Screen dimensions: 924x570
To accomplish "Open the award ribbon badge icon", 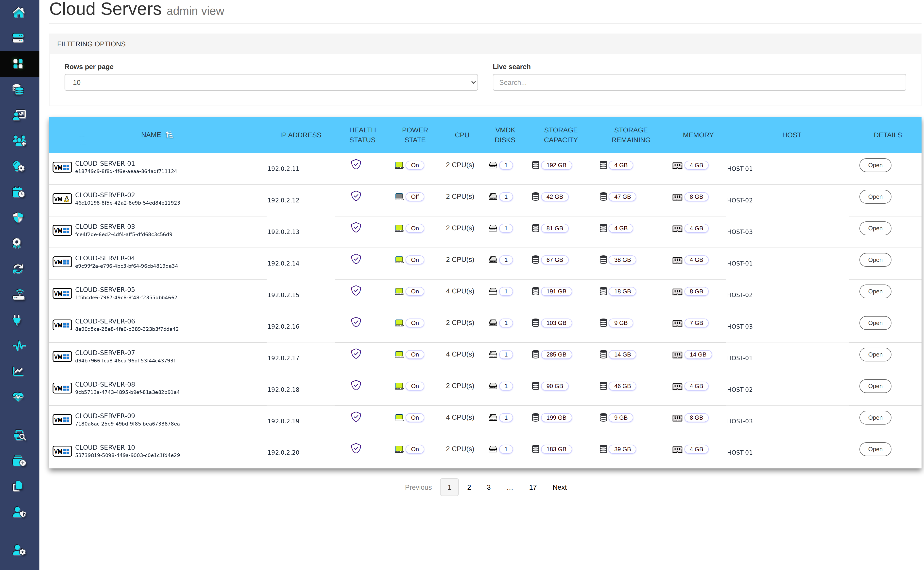I will click(x=17, y=243).
